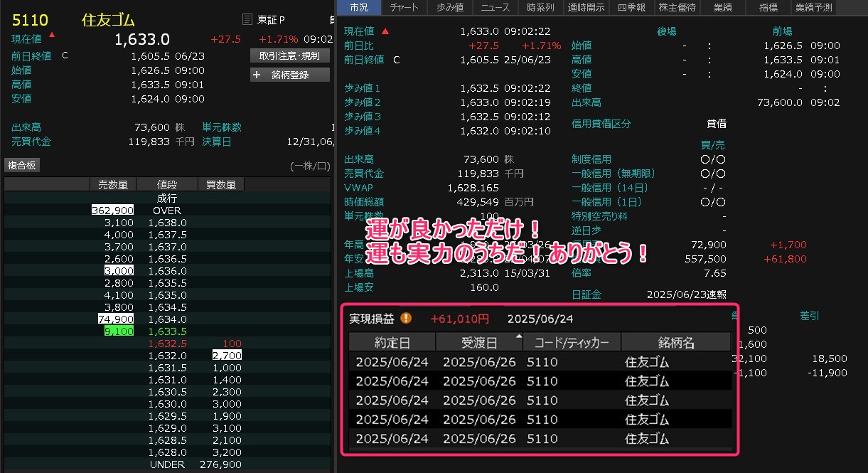Select bid price 1,632.0 in board

coord(168,356)
